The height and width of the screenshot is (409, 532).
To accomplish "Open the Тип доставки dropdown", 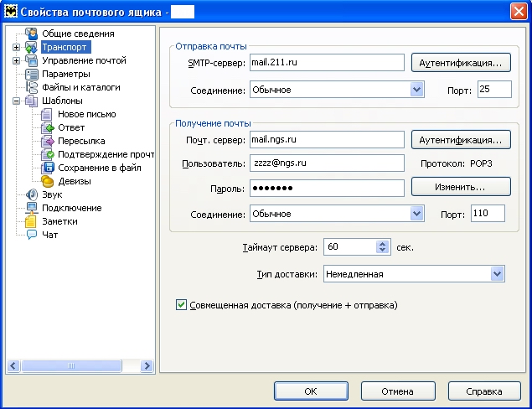I will (x=498, y=274).
